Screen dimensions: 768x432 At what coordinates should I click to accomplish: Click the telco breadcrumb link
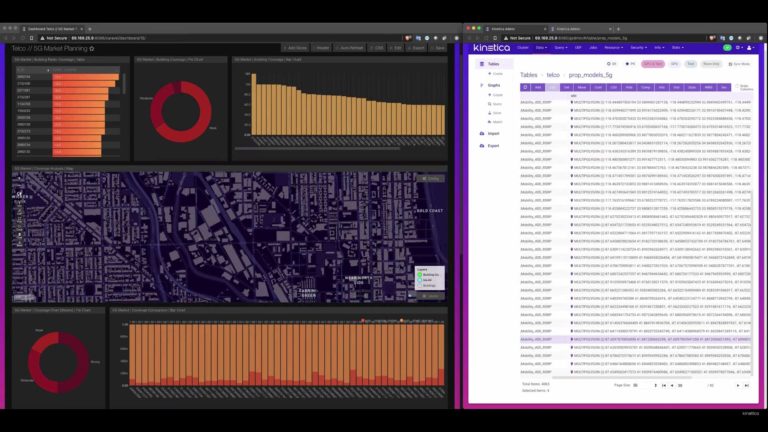coord(553,75)
